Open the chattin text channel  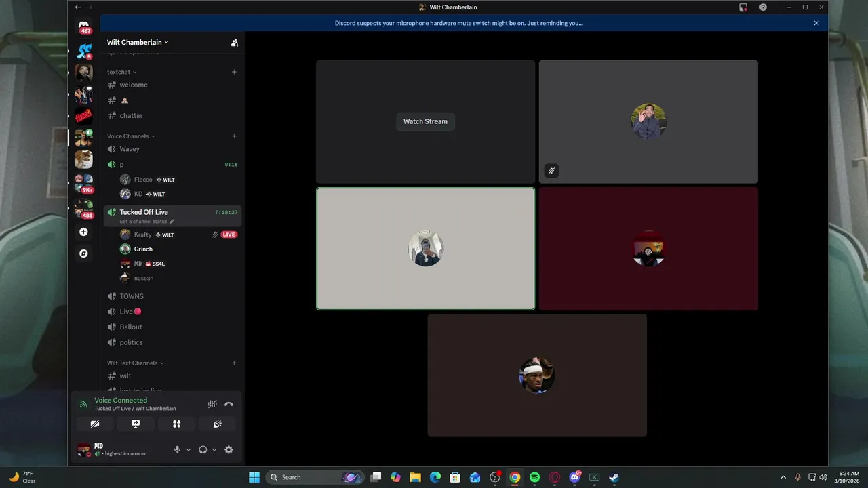172,115
